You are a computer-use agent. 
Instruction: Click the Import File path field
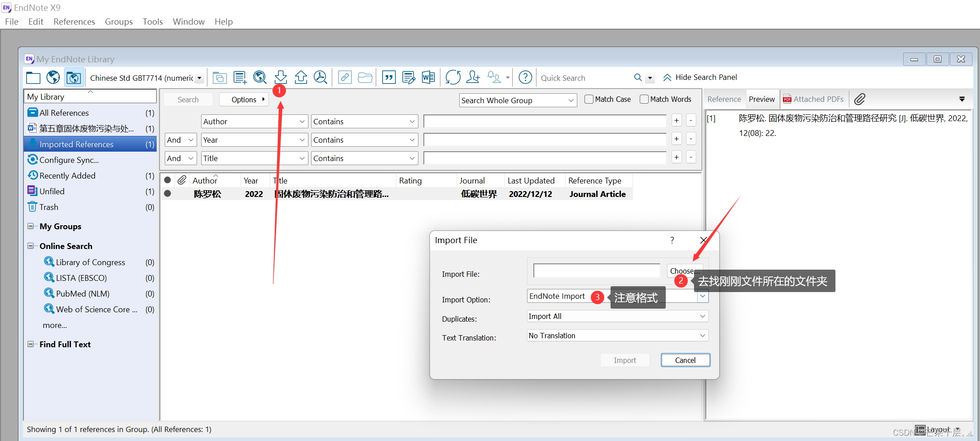[597, 271]
